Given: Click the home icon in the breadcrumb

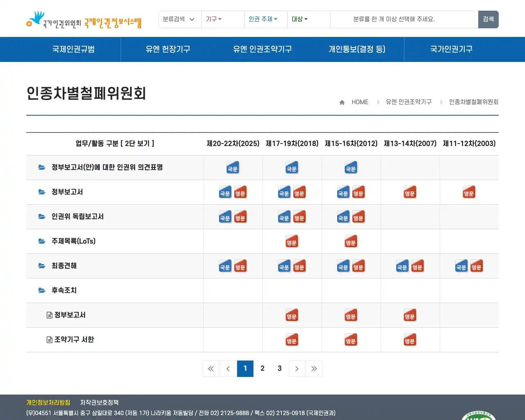Looking at the screenshot, I should pyautogui.click(x=342, y=102).
